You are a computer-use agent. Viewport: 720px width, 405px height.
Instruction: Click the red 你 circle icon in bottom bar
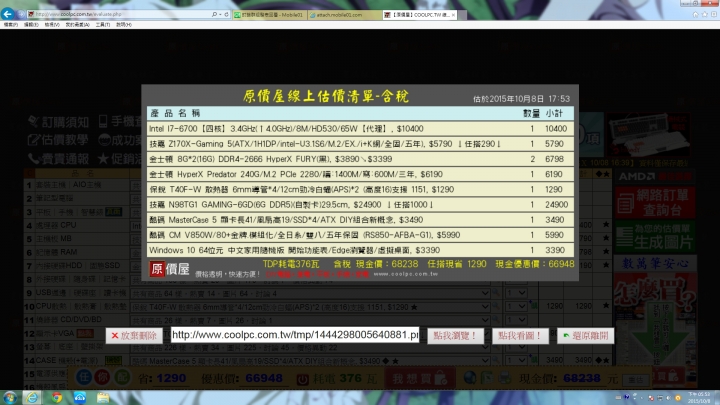[102, 377]
